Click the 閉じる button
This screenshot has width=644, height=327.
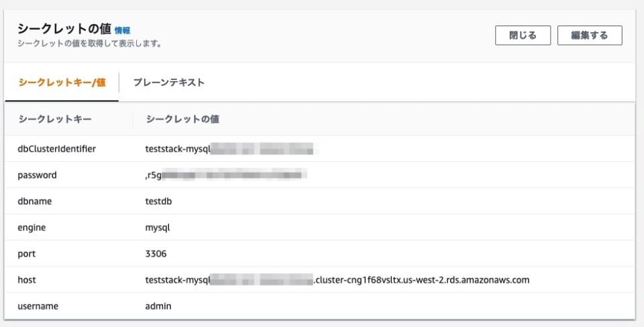pyautogui.click(x=523, y=36)
